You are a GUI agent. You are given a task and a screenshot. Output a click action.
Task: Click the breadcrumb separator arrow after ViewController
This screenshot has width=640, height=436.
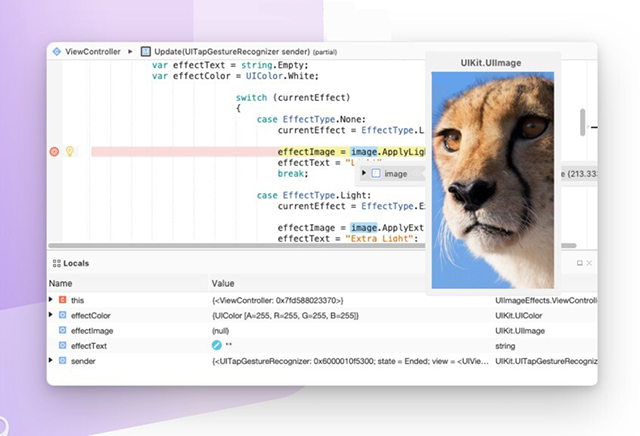pos(130,51)
